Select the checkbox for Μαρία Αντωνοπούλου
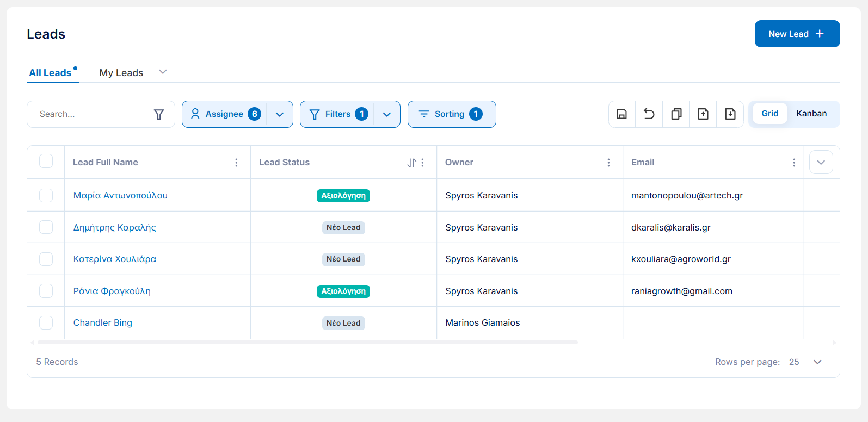The width and height of the screenshot is (868, 422). [46, 195]
